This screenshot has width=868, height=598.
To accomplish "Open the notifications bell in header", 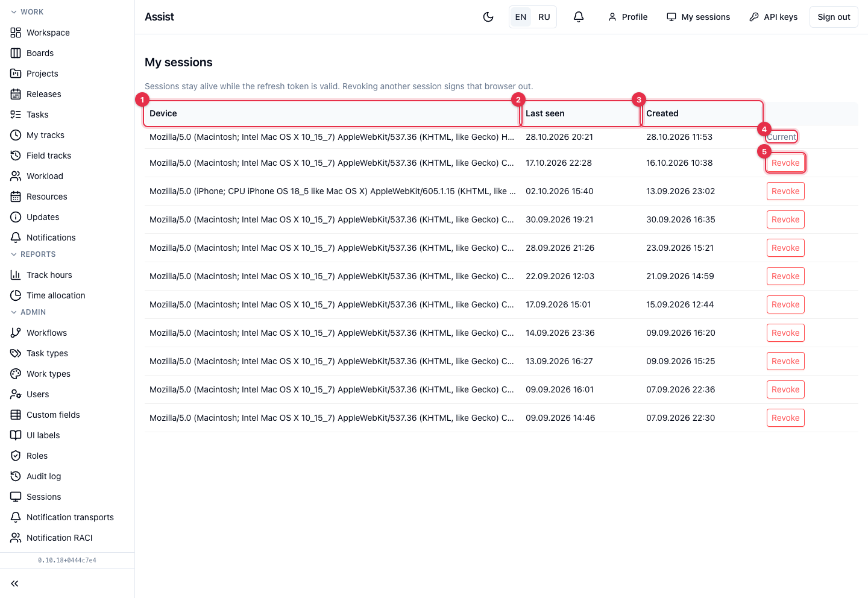I will coord(579,17).
